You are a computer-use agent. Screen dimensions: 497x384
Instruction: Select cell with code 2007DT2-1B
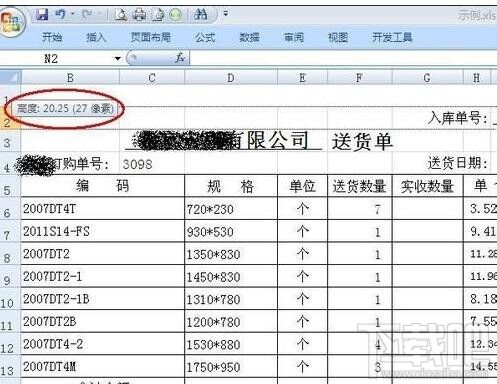103,299
